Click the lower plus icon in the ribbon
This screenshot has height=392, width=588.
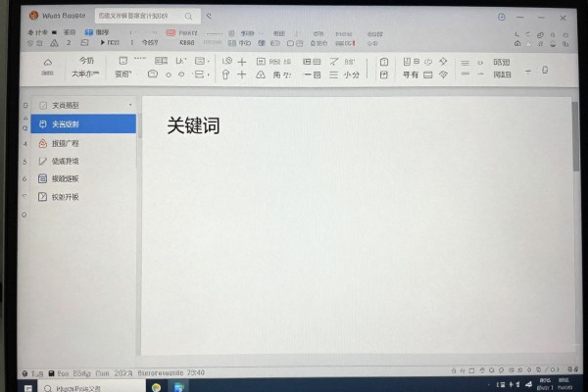[x=242, y=74]
